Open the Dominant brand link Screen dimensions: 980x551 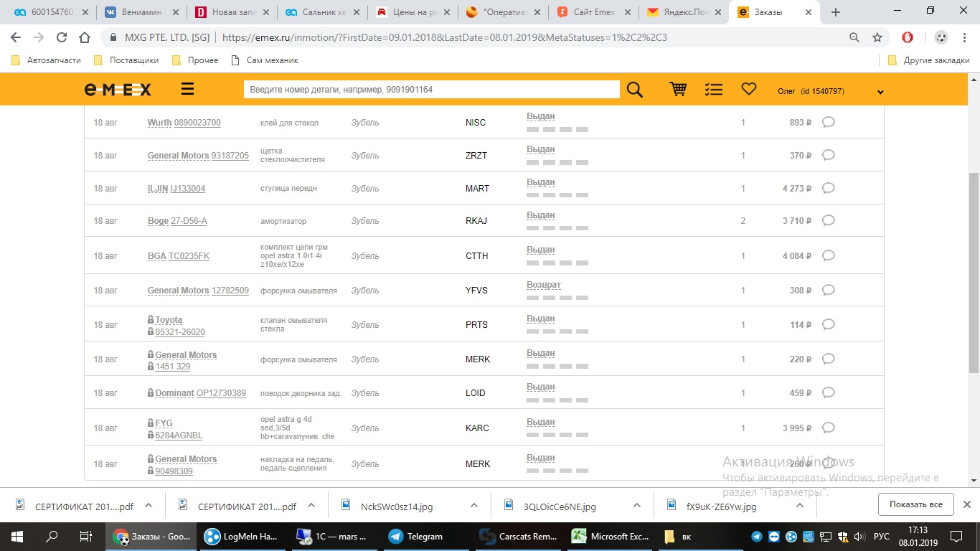[174, 393]
